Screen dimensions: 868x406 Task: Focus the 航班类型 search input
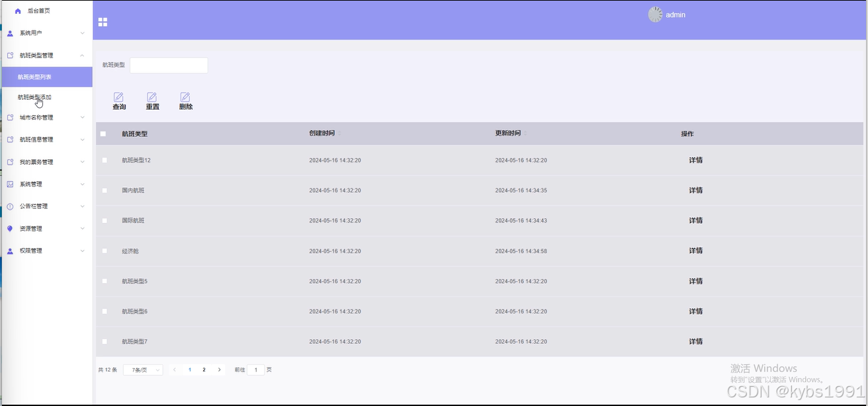[x=169, y=65]
